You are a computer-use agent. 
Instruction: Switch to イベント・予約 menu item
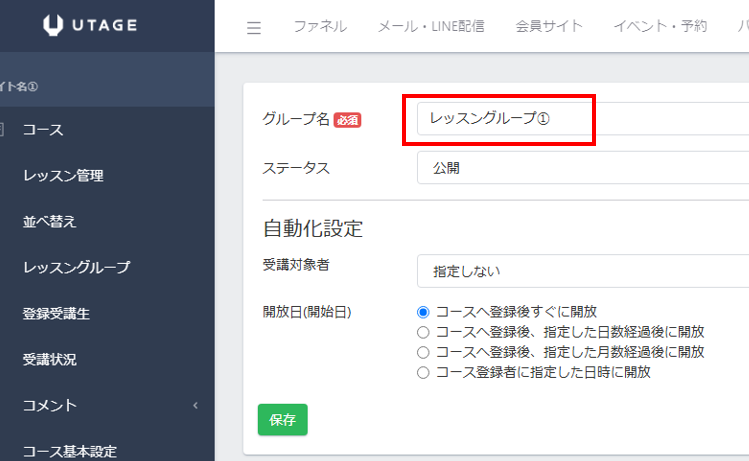point(660,27)
